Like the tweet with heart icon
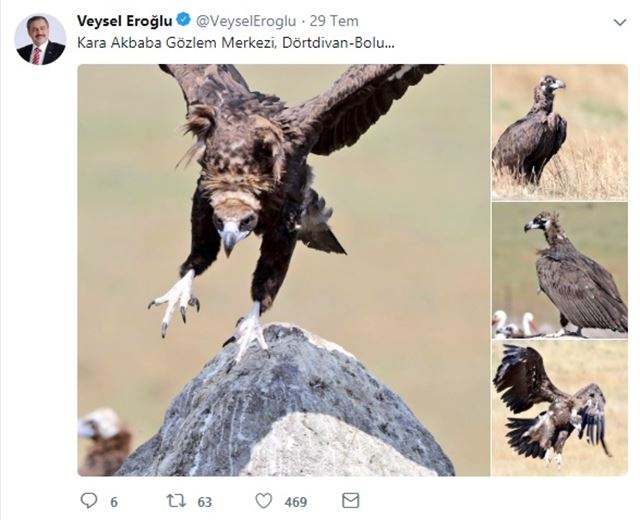 (x=264, y=501)
